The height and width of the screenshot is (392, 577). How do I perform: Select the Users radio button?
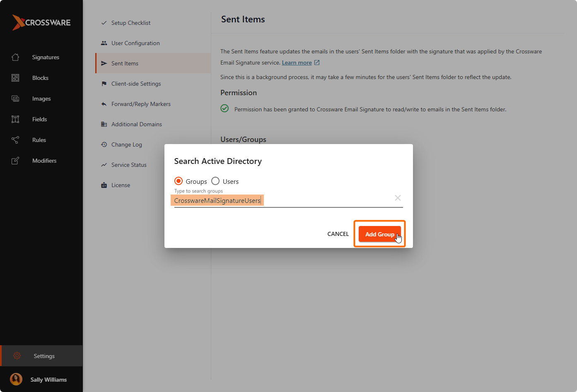click(215, 181)
